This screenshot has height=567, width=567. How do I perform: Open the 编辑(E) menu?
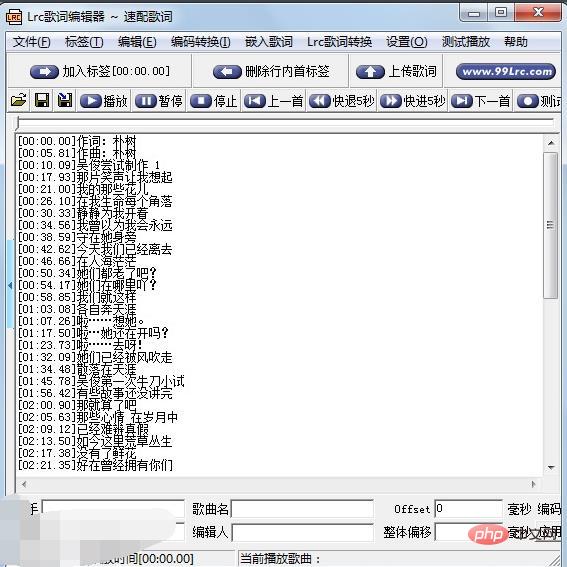click(137, 42)
